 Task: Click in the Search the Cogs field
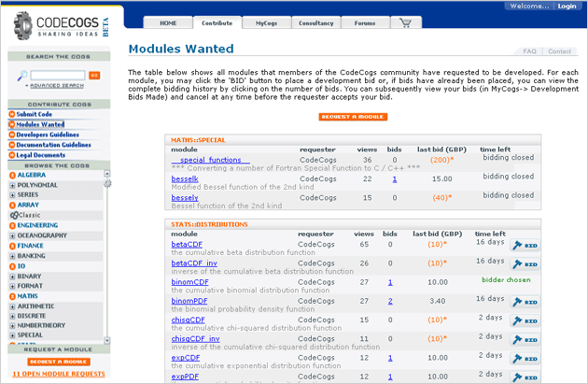pyautogui.click(x=49, y=74)
